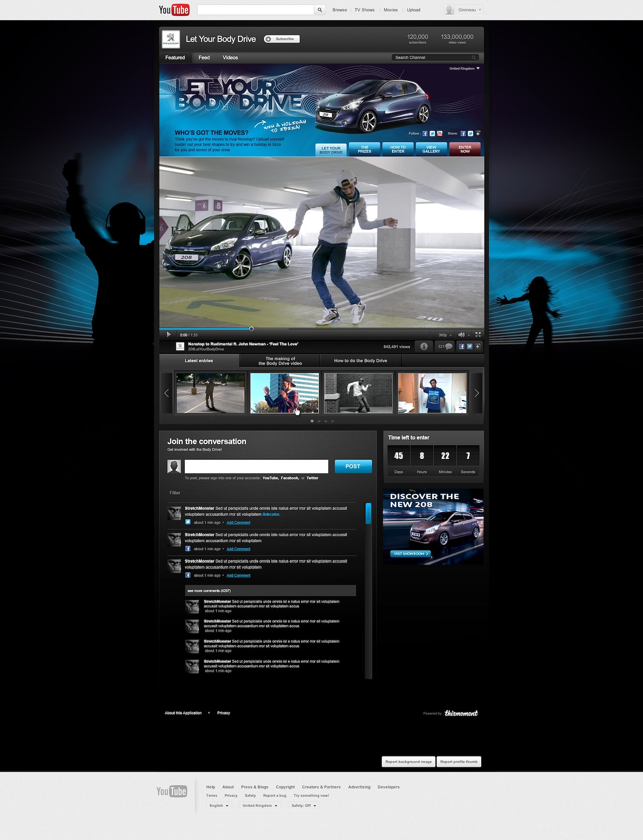Click the magnifier icon in Search Channel box
The image size is (643, 840).
tap(474, 58)
